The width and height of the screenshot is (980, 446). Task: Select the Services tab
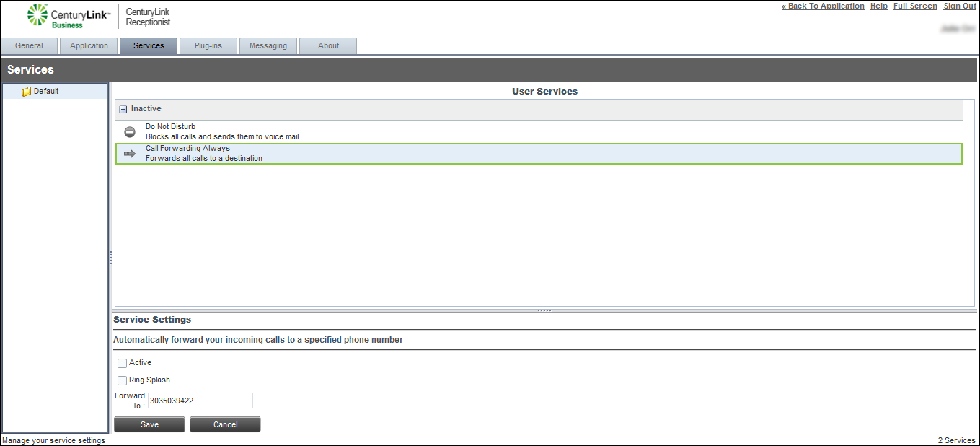149,45
